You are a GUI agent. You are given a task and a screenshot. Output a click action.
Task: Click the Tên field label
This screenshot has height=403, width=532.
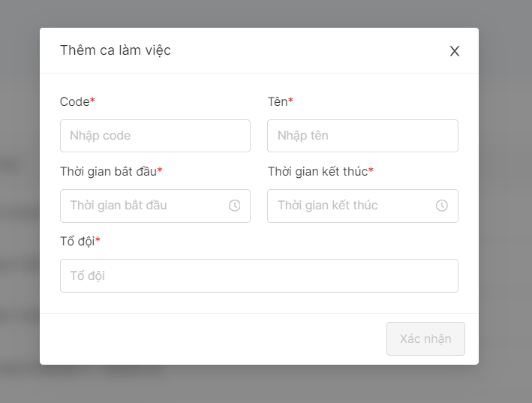[x=277, y=101]
